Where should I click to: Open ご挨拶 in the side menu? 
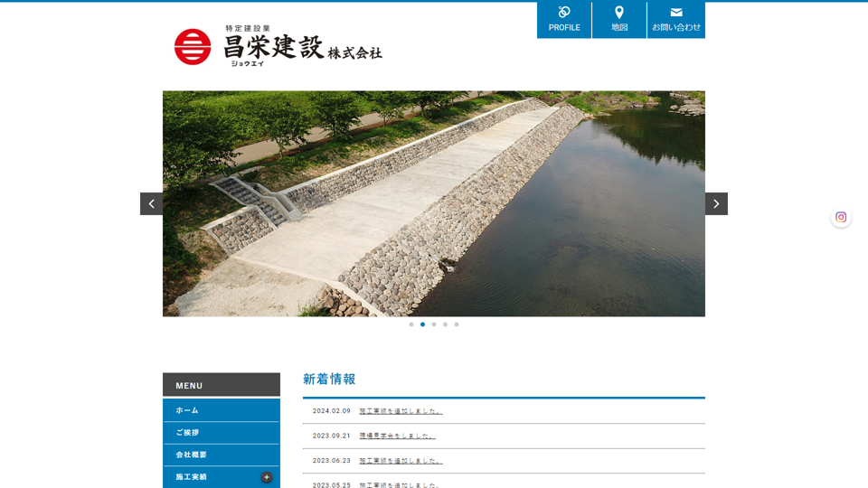[188, 433]
